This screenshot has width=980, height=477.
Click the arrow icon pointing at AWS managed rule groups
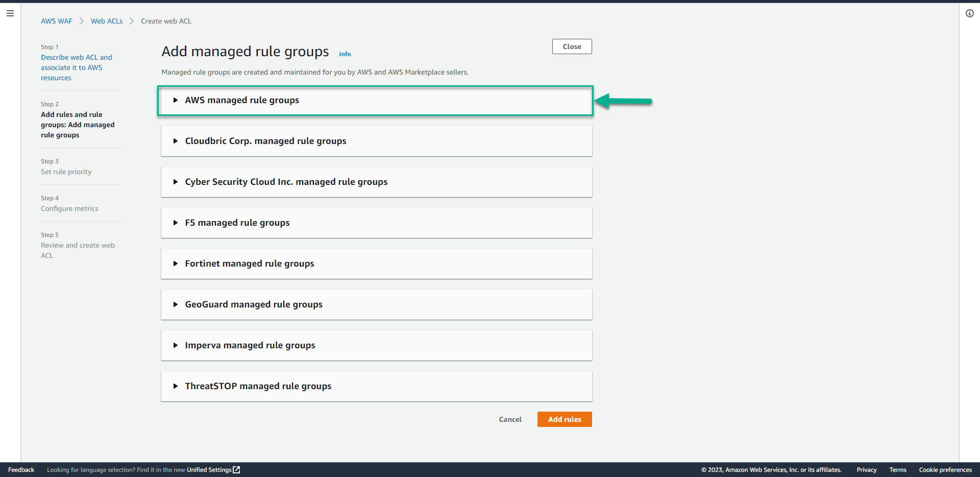(624, 102)
